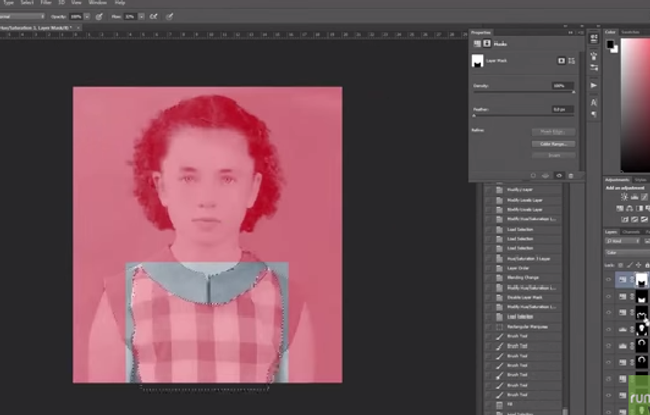Add a Black & White adjustment
This screenshot has width=650, height=415.
(639, 209)
